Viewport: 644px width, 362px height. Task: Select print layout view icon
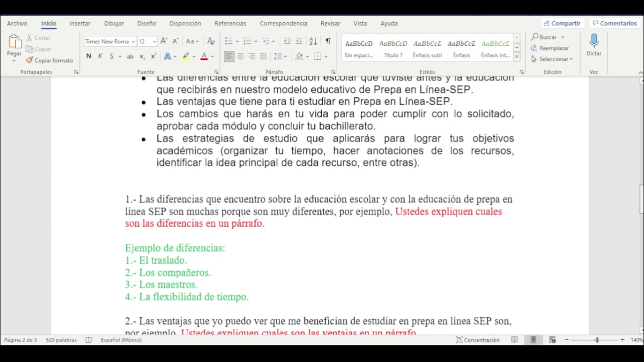[x=533, y=340]
